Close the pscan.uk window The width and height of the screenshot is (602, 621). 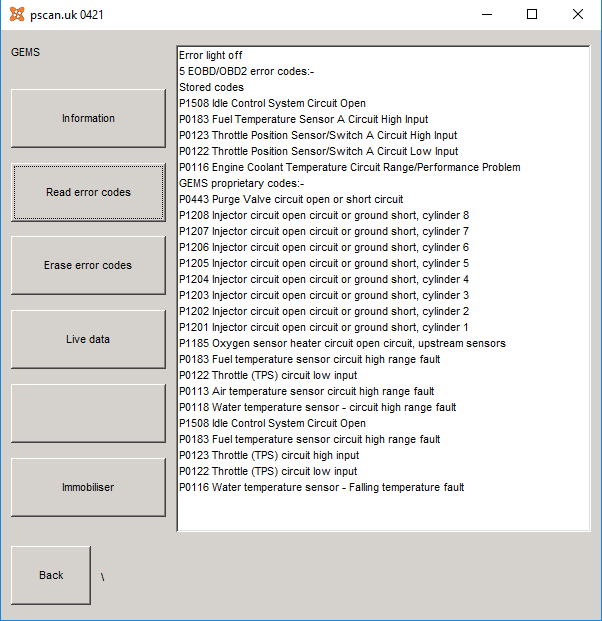click(578, 15)
